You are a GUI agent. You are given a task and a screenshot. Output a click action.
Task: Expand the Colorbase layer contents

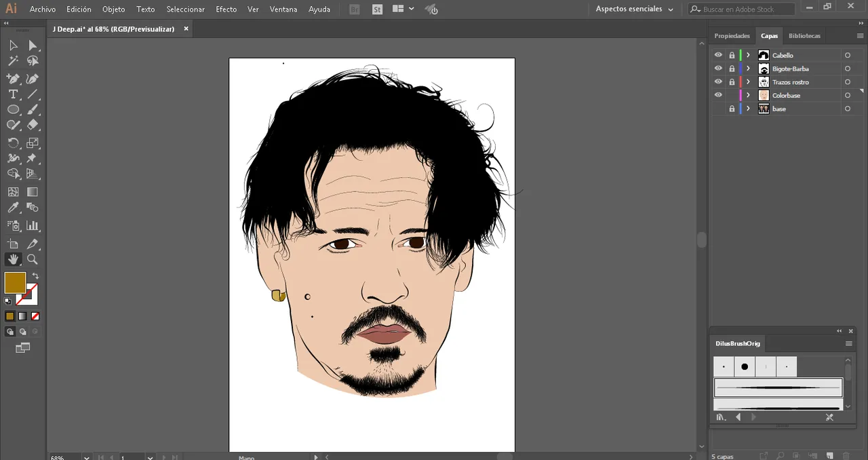coord(748,95)
